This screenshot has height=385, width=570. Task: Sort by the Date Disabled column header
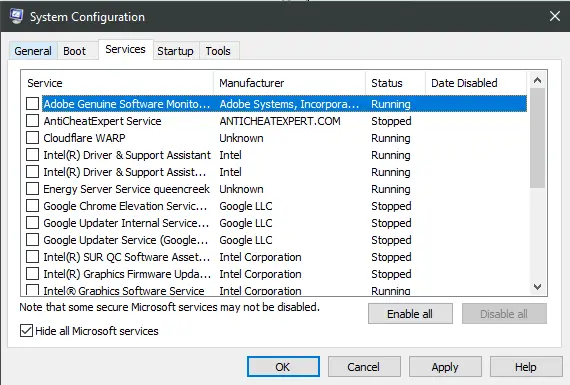476,83
